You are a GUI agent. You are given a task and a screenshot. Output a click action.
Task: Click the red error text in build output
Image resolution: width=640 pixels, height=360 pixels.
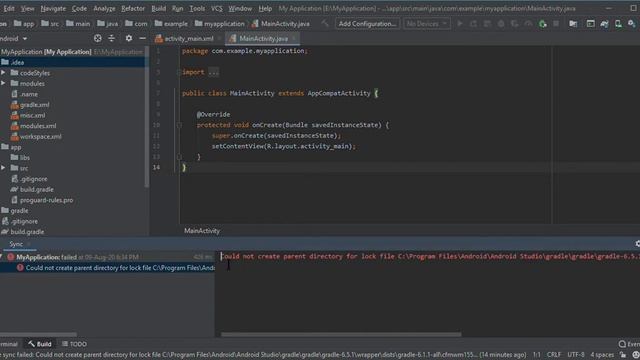(430, 256)
